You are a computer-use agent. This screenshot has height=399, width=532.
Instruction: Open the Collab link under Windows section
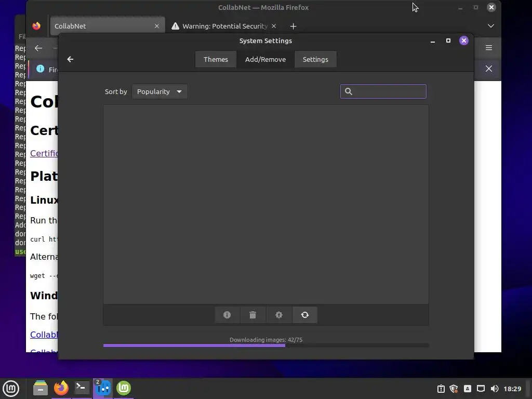[x=44, y=335]
